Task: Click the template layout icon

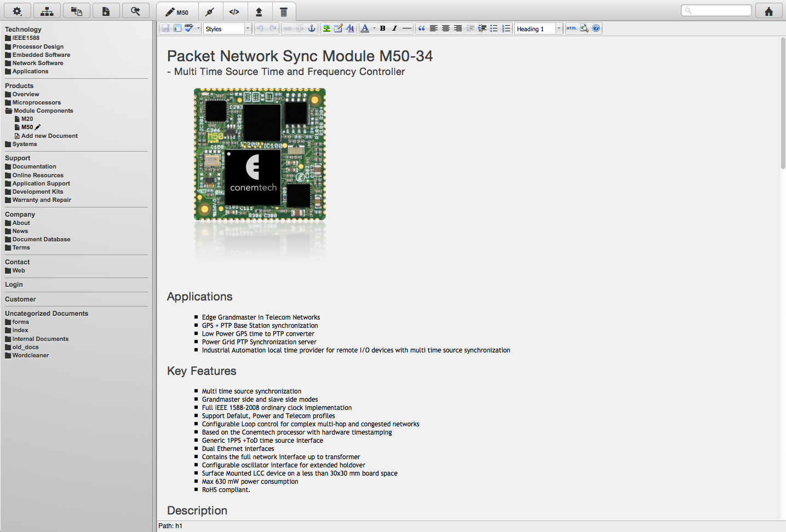Action: pos(177,28)
